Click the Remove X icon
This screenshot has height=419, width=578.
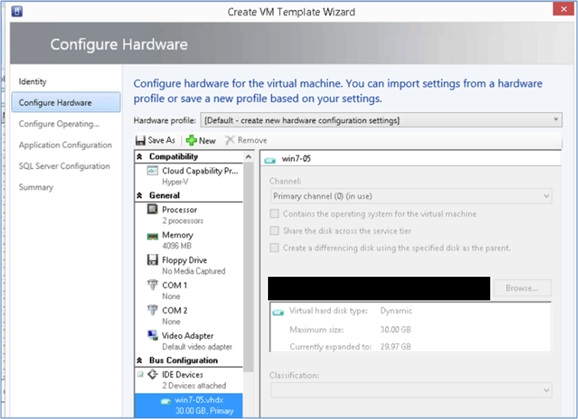click(230, 140)
